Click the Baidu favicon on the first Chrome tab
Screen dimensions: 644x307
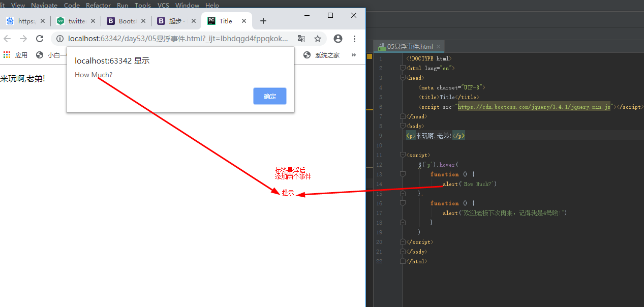(x=10, y=21)
